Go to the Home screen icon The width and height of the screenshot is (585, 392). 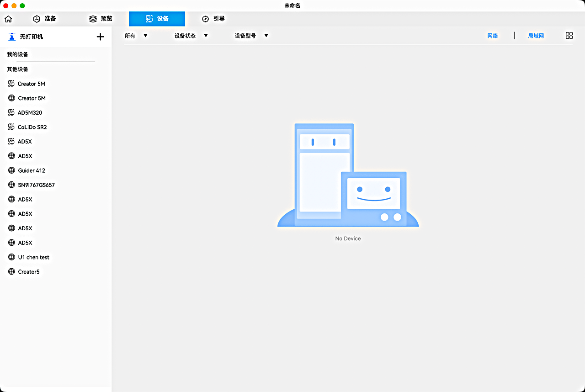tap(8, 19)
